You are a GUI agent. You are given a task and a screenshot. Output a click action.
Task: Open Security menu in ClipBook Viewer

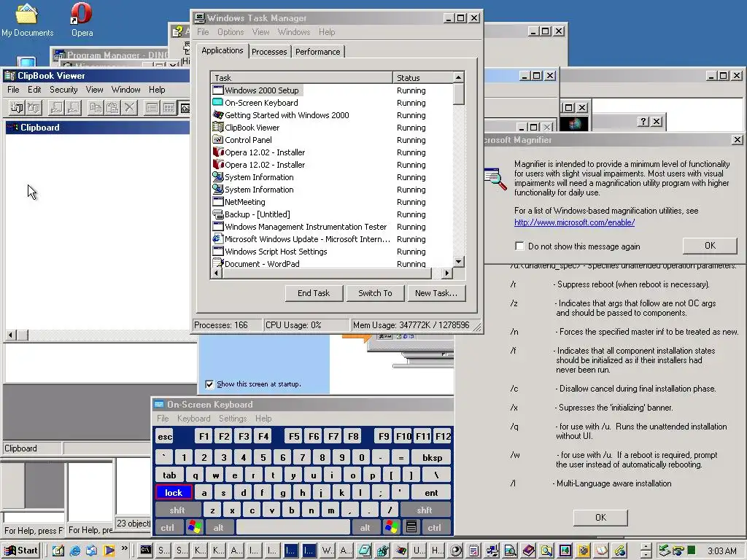click(63, 90)
